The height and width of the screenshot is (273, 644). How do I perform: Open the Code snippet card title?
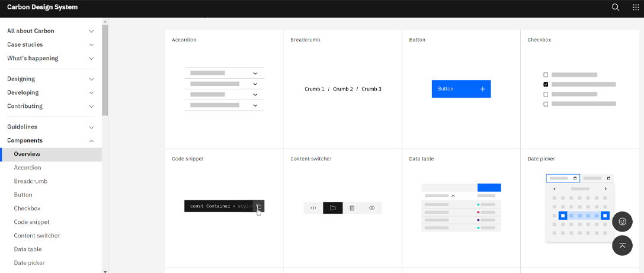[x=188, y=159]
